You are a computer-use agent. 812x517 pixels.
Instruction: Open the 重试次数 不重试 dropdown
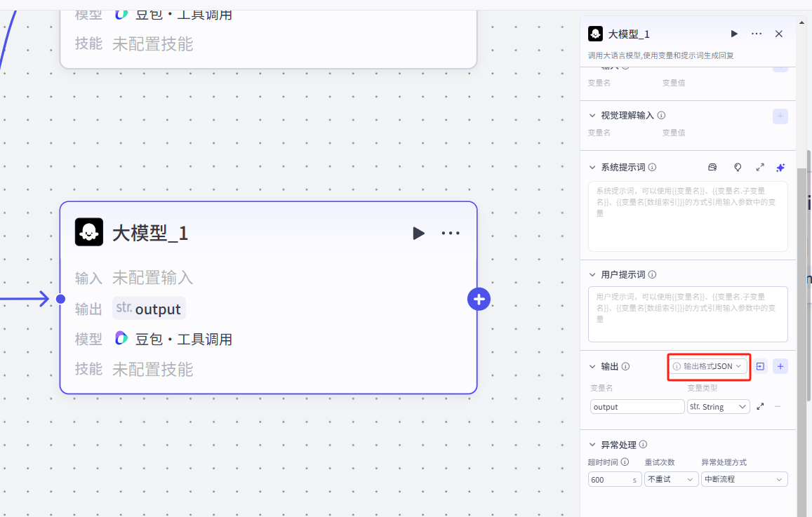670,480
